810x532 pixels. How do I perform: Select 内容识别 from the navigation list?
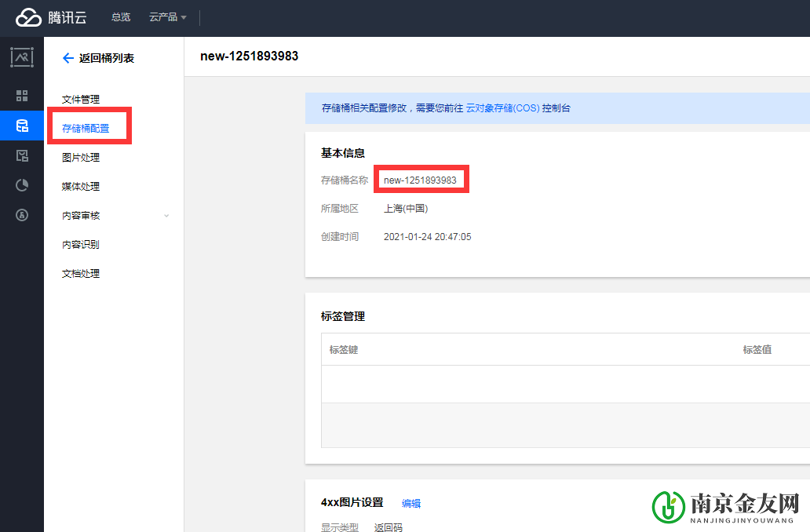(81, 244)
